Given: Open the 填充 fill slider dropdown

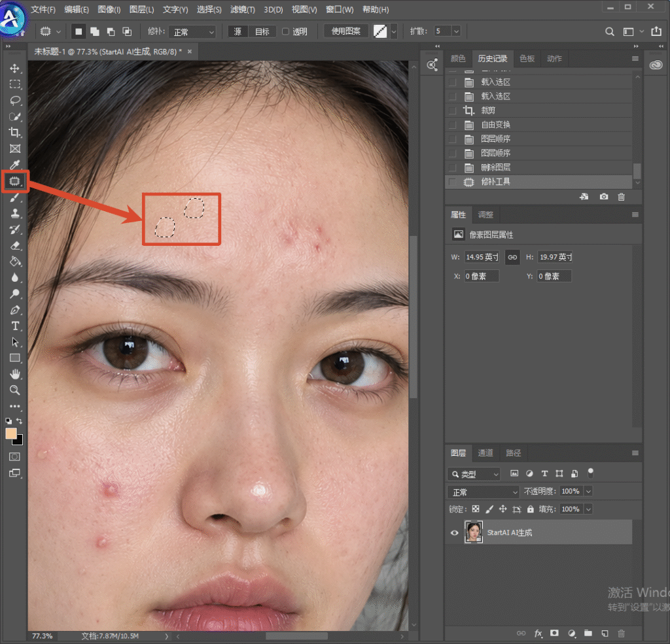Looking at the screenshot, I should (588, 509).
